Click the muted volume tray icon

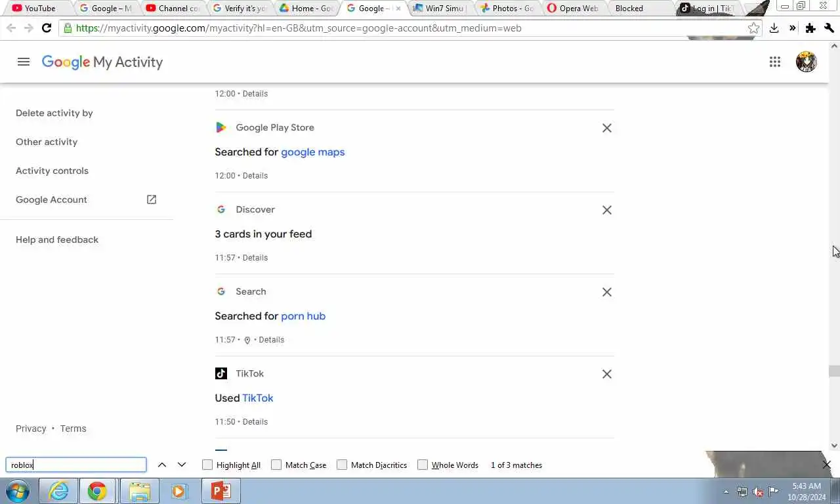pos(758,492)
